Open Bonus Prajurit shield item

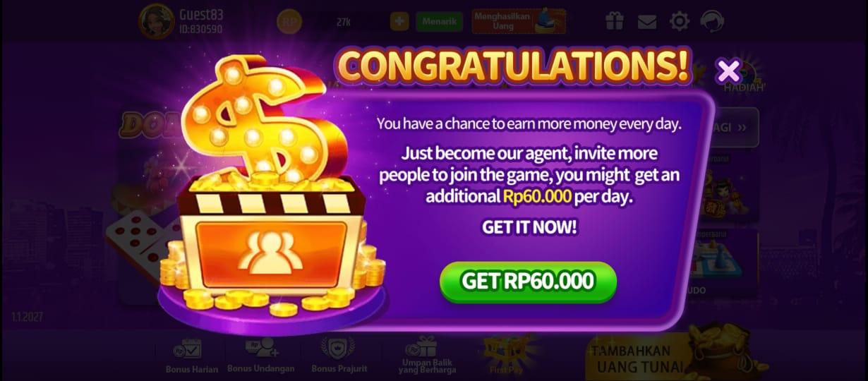[x=333, y=356]
